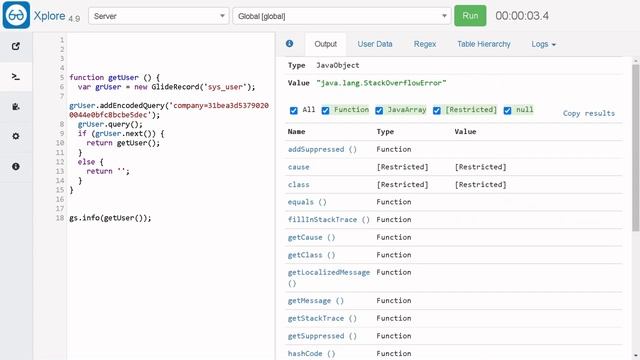Click the JavaObject type value
The height and width of the screenshot is (360, 640).
coord(338,65)
